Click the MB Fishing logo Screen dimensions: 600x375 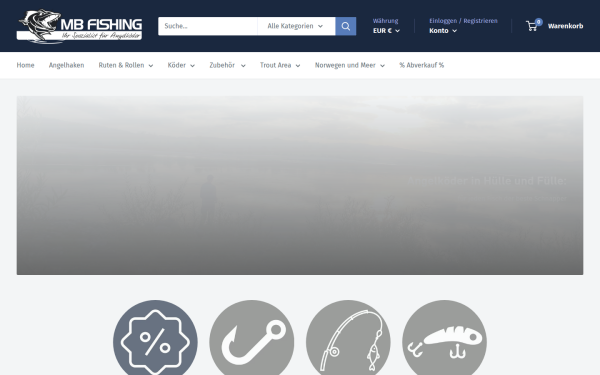click(79, 26)
